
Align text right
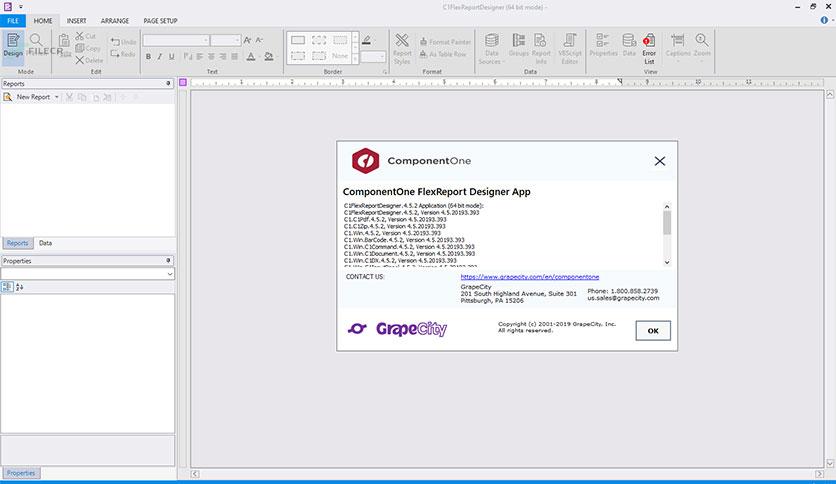point(223,57)
